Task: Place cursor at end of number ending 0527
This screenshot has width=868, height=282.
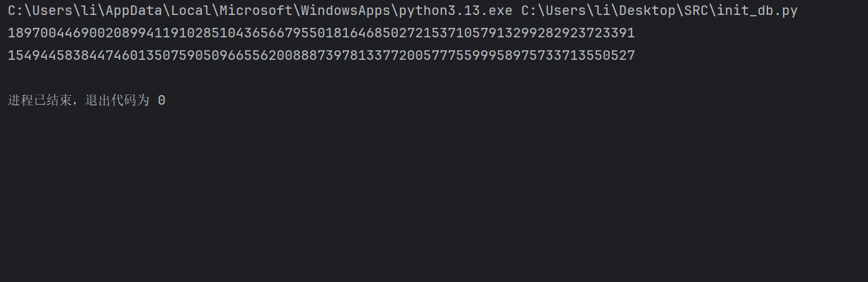Action: pos(636,56)
